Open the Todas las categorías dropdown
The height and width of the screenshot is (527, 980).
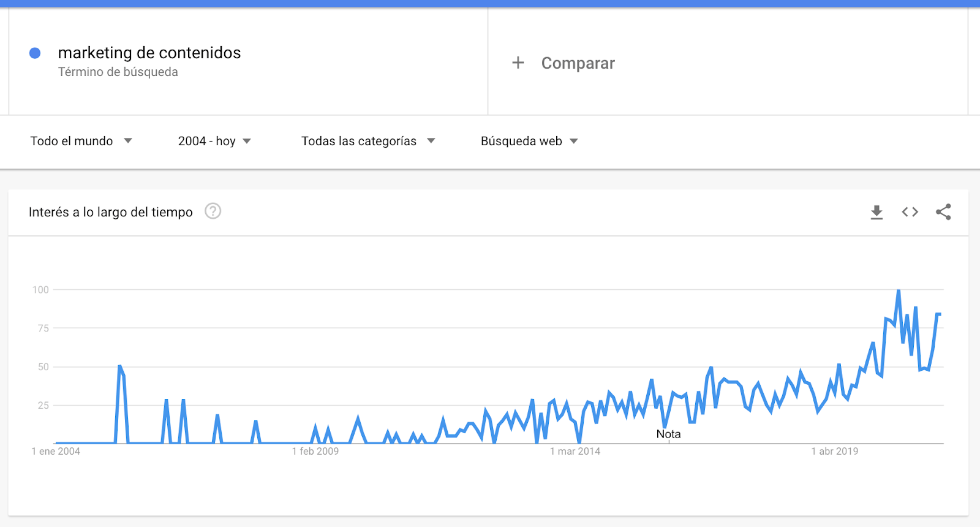367,141
